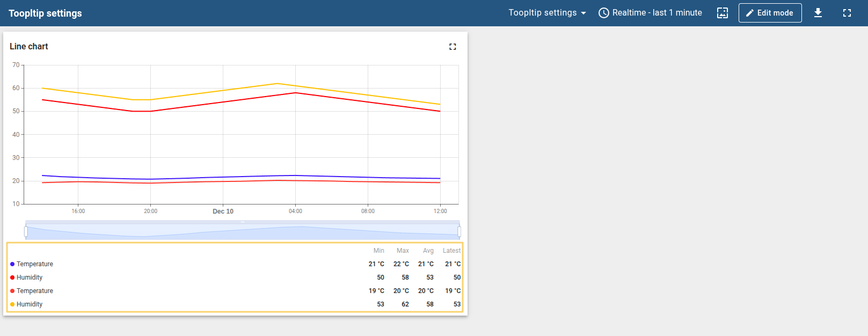Open Realtime - last 1 minute selector
The image size is (868, 336).
click(657, 13)
